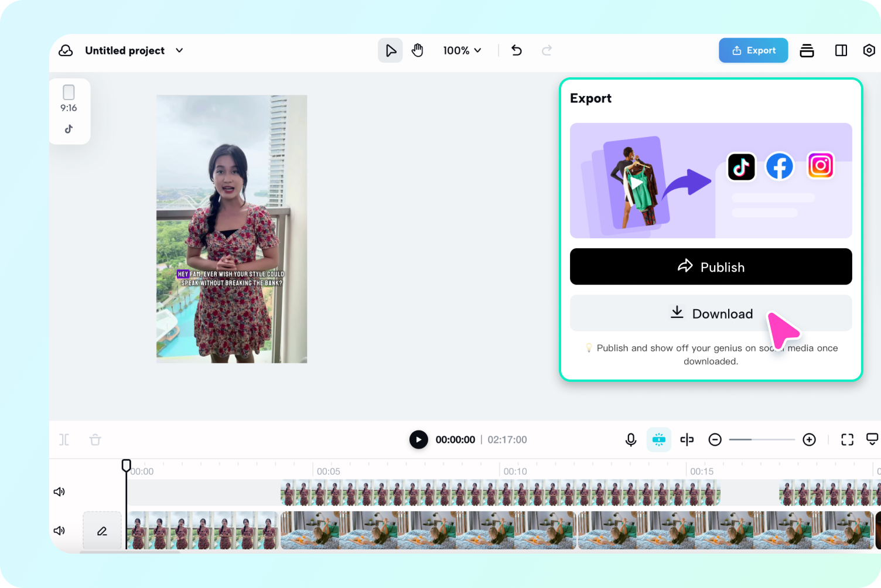Viewport: 881px width, 588px height.
Task: Open the 100% zoom level dropdown
Action: point(462,50)
